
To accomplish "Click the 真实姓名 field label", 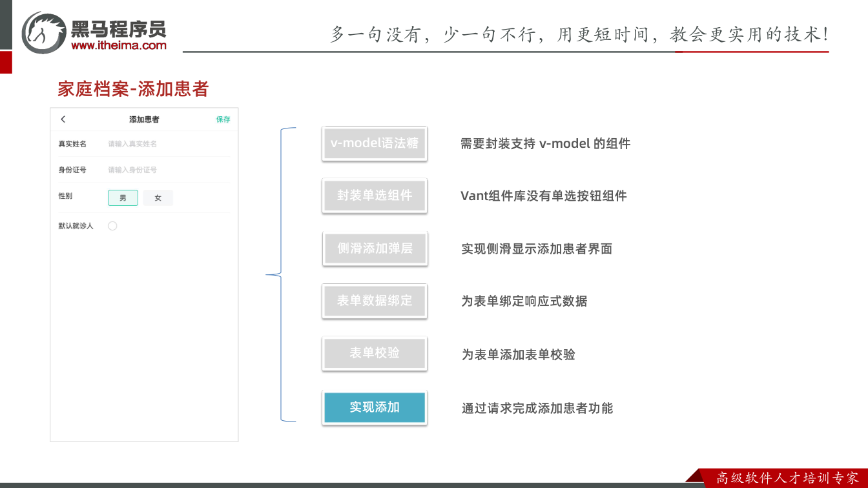I will (72, 144).
